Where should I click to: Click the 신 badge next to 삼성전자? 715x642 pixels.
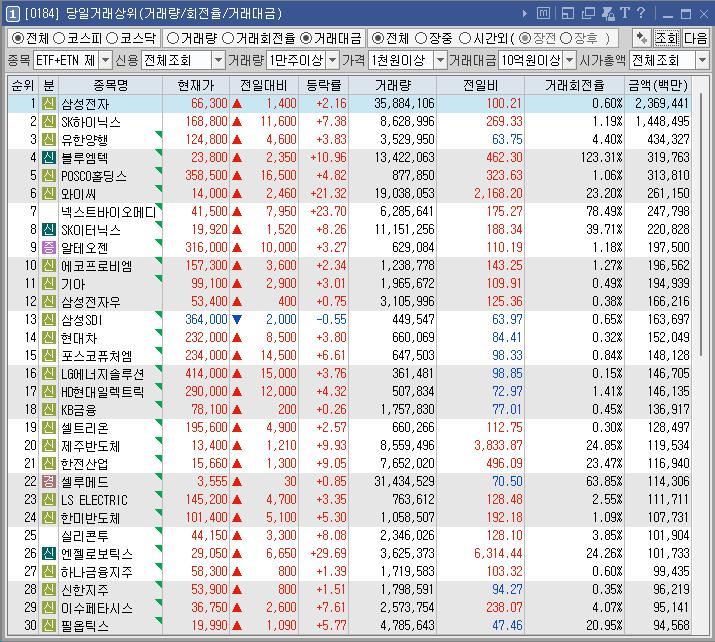[49, 104]
